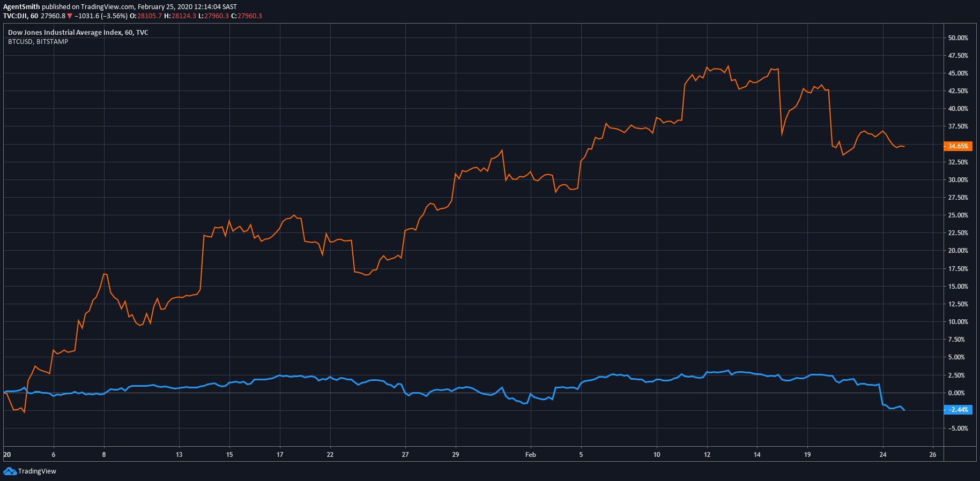This screenshot has height=481, width=980.
Task: Click the 7.50% axis label
Action: (x=956, y=340)
